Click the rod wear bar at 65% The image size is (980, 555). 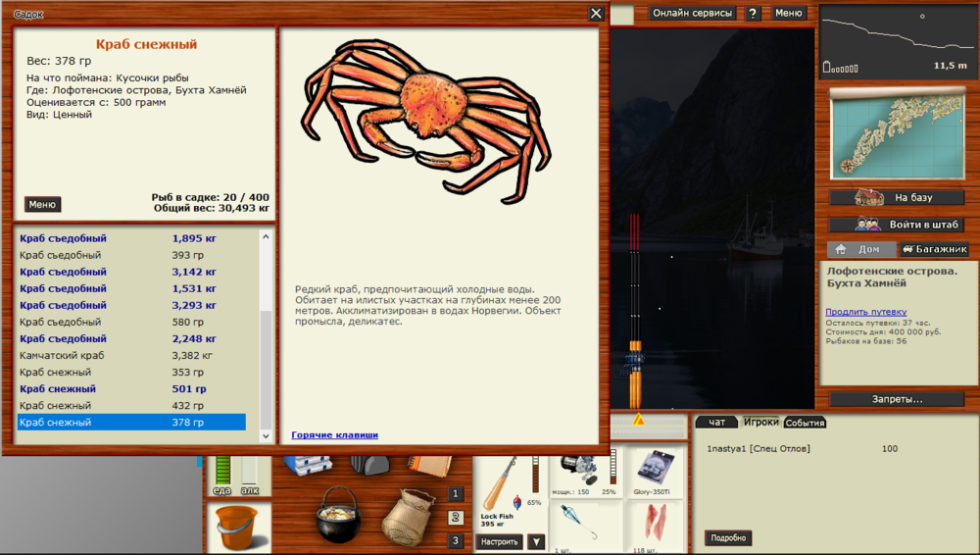(535, 475)
